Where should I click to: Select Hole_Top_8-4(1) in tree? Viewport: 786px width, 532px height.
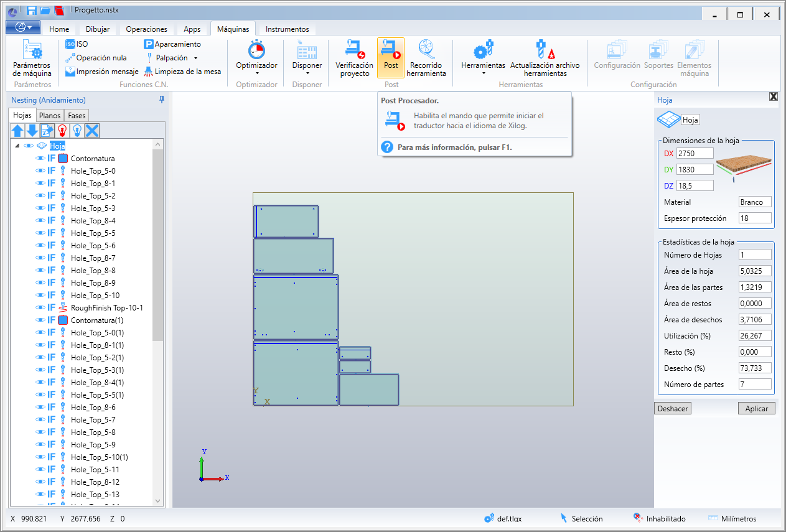97,382
